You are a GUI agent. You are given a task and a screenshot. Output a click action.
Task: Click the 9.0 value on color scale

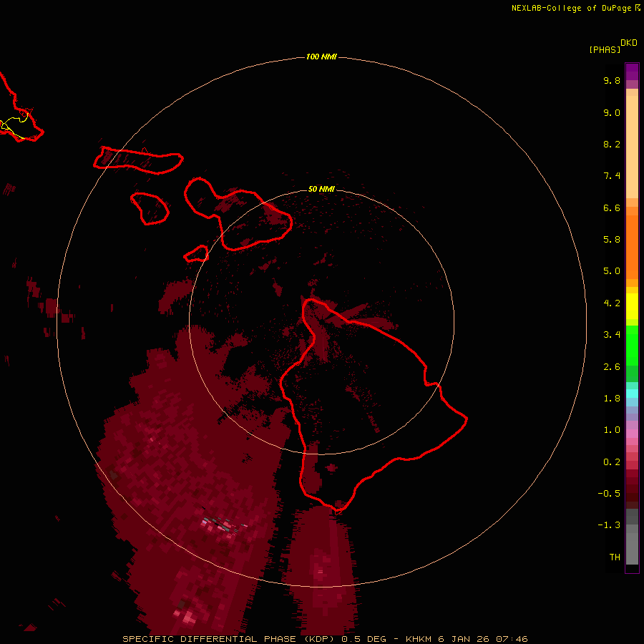coord(612,112)
